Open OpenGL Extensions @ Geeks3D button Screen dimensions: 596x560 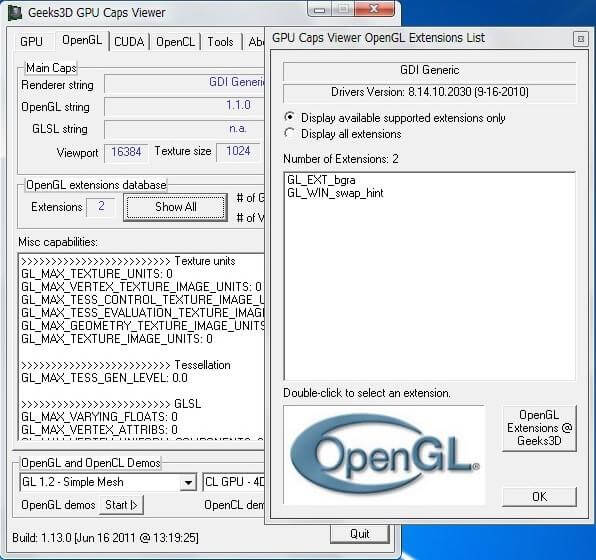[539, 428]
